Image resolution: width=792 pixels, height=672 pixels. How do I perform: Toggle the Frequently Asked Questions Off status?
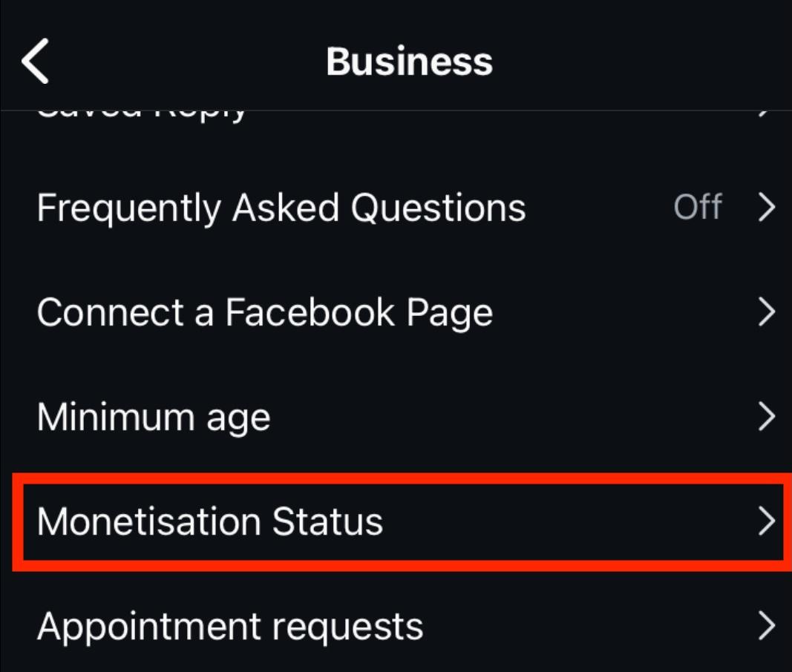pyautogui.click(x=697, y=208)
